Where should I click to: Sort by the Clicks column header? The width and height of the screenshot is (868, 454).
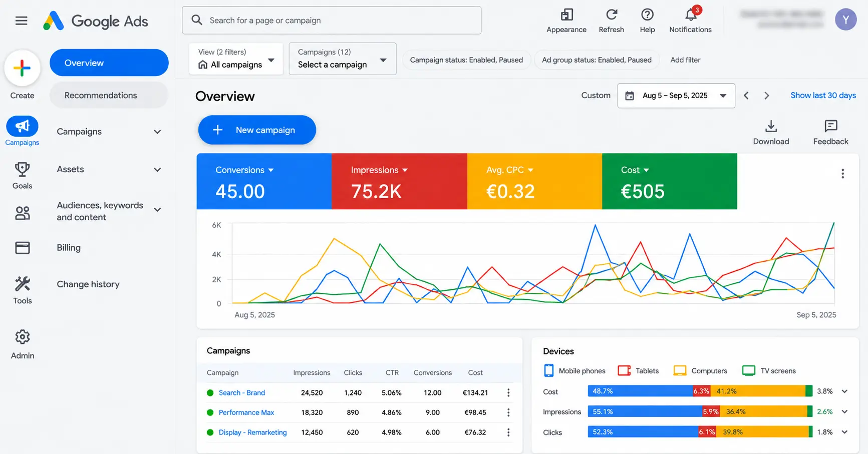pyautogui.click(x=353, y=373)
